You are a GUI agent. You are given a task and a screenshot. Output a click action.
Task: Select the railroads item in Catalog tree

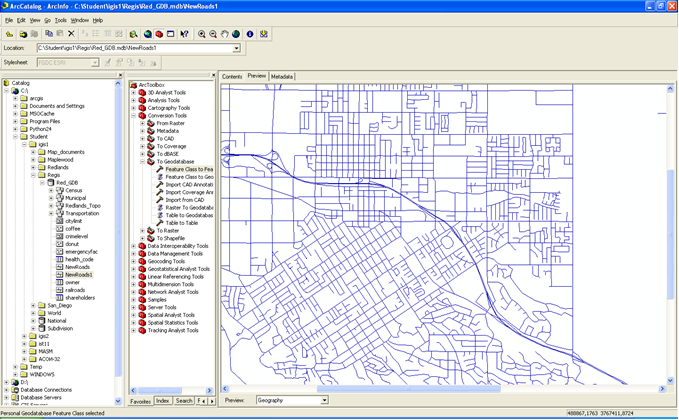click(x=77, y=290)
